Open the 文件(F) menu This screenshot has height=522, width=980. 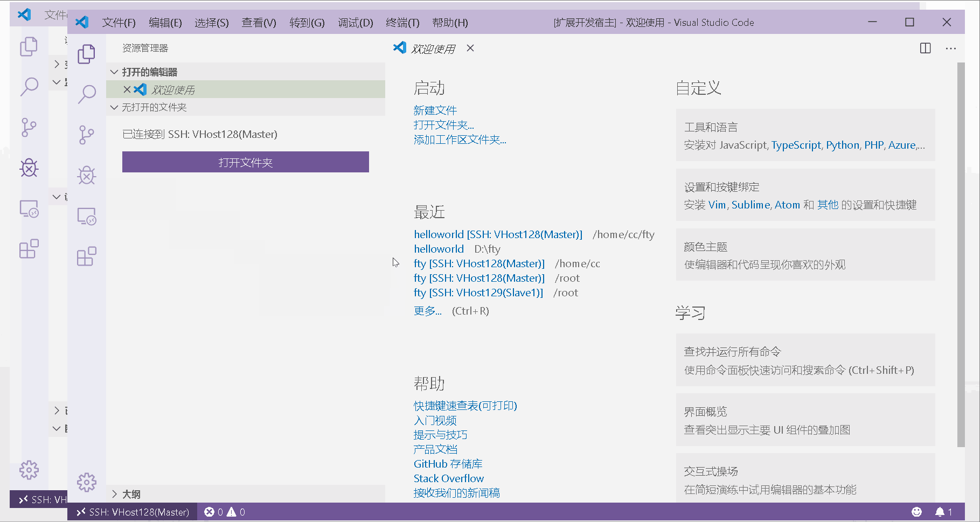click(x=119, y=23)
